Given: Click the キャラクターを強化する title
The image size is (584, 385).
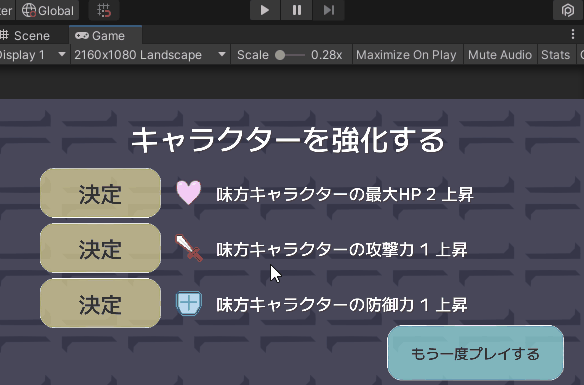Looking at the screenshot, I should 288,140.
